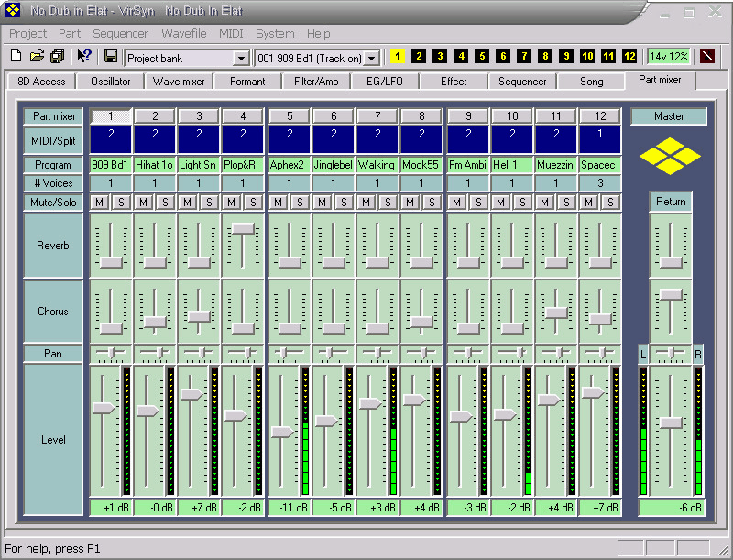Screen dimensions: 733x560
Task: Change program Hihat 1o on channel 2
Action: coord(154,165)
